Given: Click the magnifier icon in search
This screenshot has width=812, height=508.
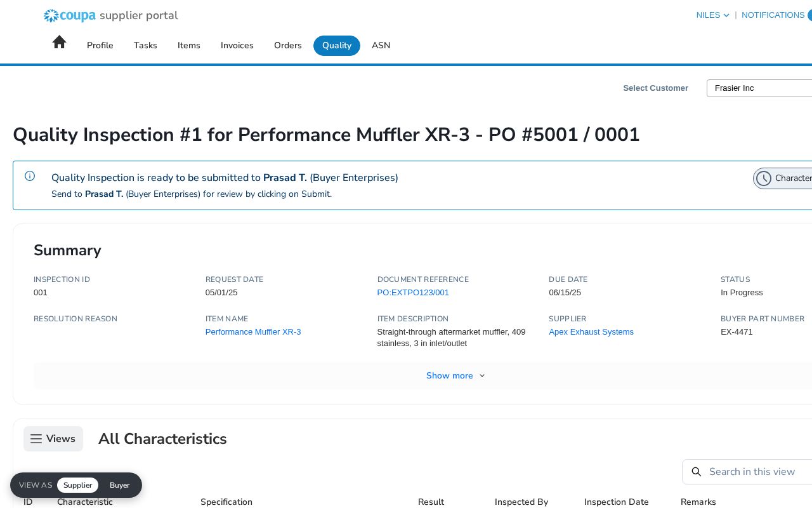Looking at the screenshot, I should tap(696, 472).
